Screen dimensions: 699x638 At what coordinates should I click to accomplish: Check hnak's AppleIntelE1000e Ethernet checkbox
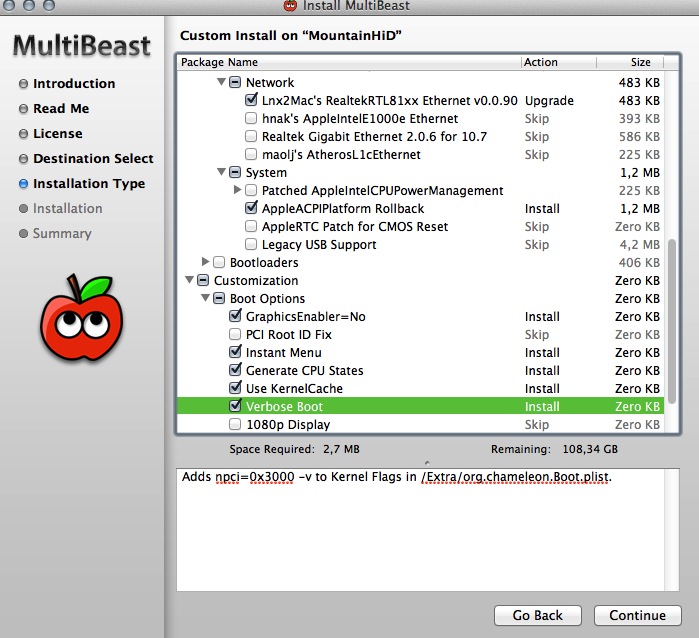[x=251, y=118]
